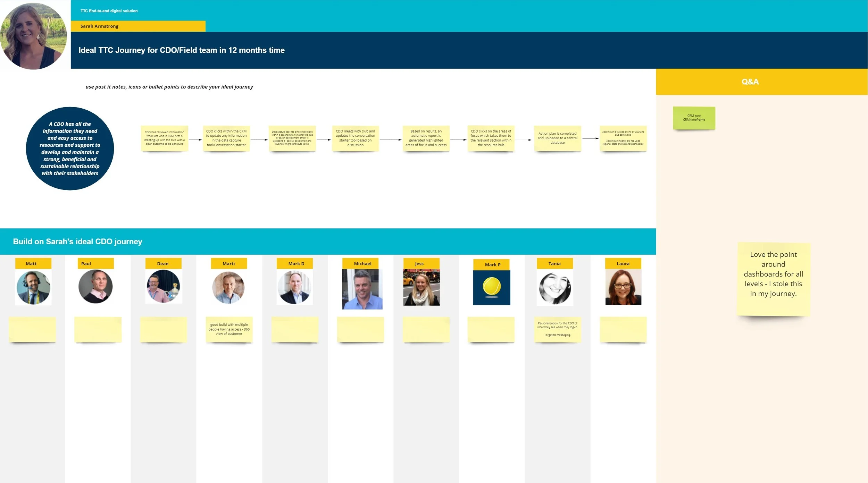
Task: Select the empty sticky note under Jess
Action: (426, 329)
